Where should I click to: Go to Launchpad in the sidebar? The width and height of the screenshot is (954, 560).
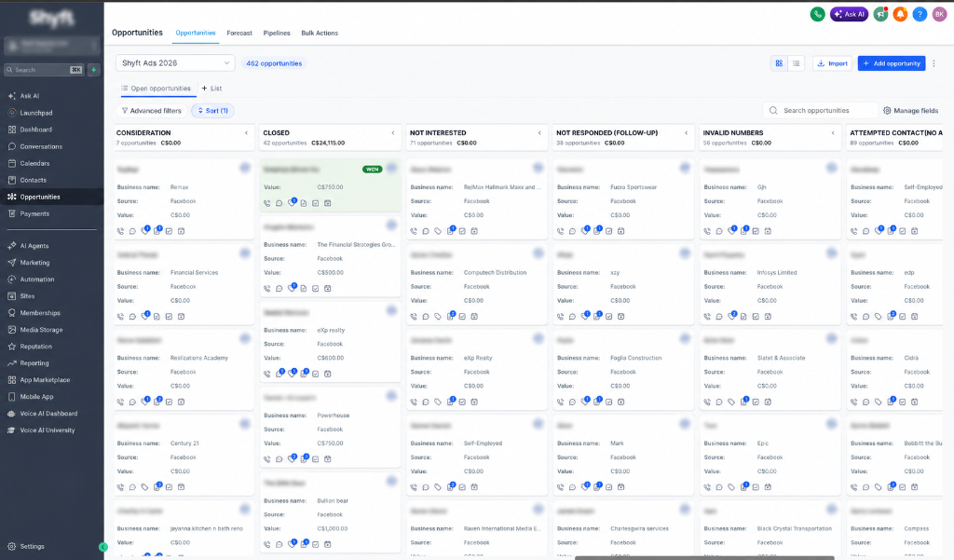(x=36, y=113)
